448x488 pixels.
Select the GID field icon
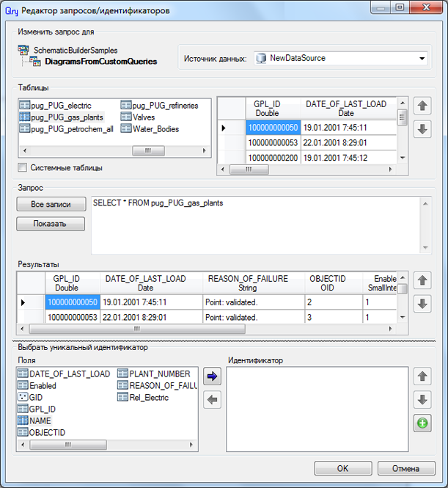click(x=23, y=397)
